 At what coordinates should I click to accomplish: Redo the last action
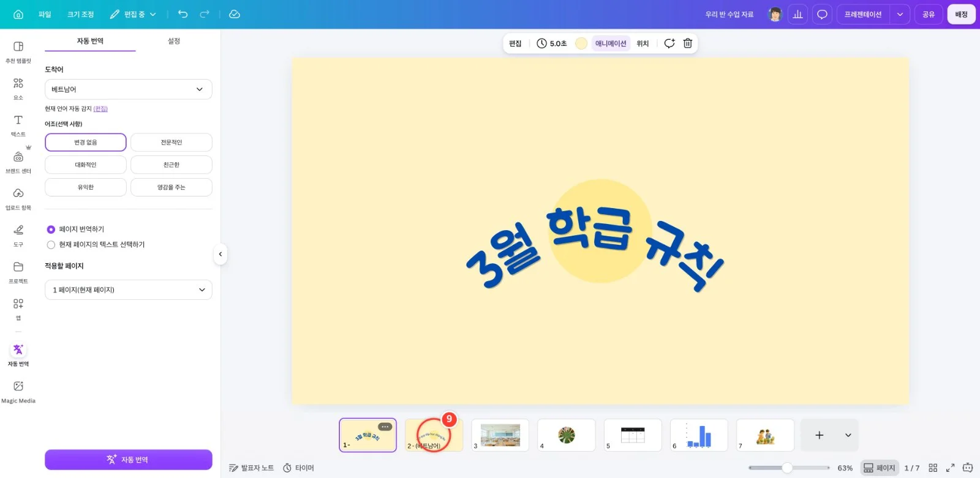coord(205,14)
